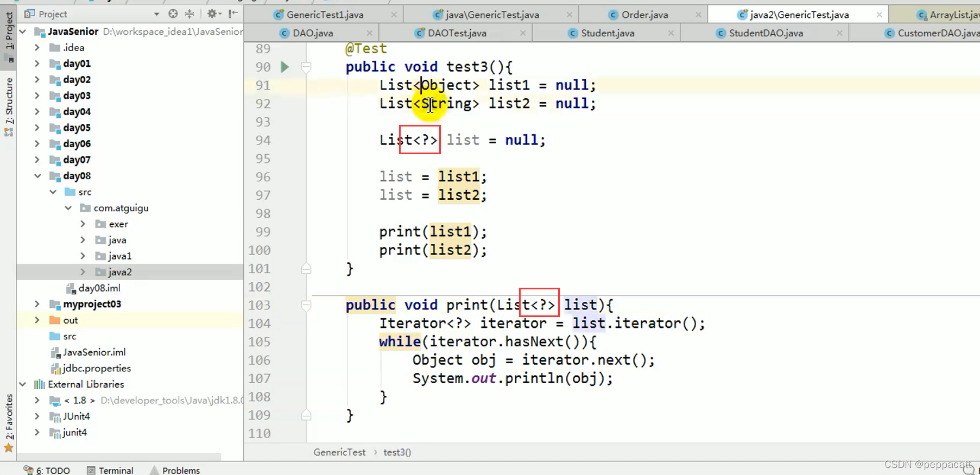Close the DAO.java tab

pos(369,33)
